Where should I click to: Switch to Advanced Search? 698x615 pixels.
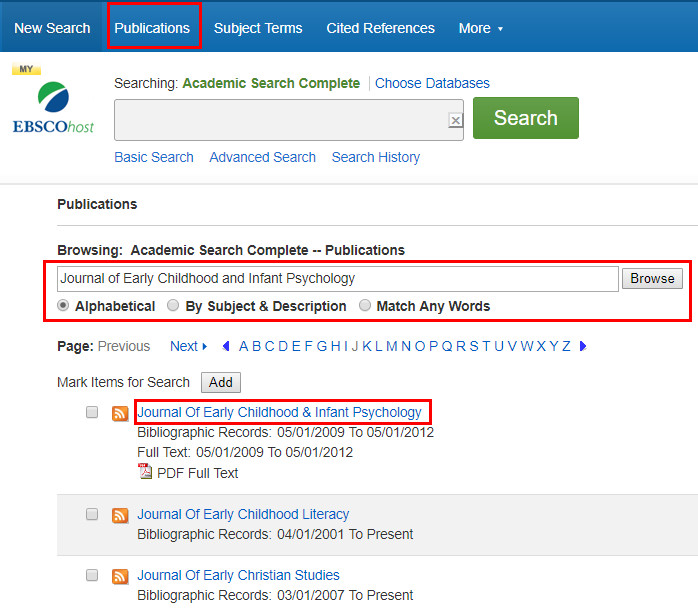point(263,157)
